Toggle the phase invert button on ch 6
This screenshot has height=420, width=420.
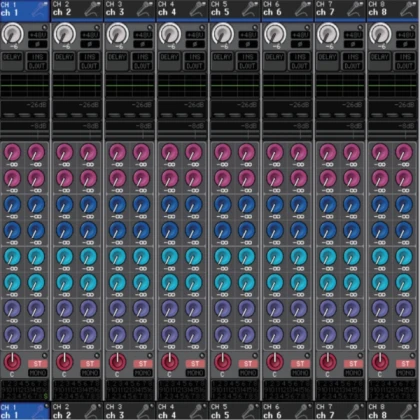click(x=300, y=44)
